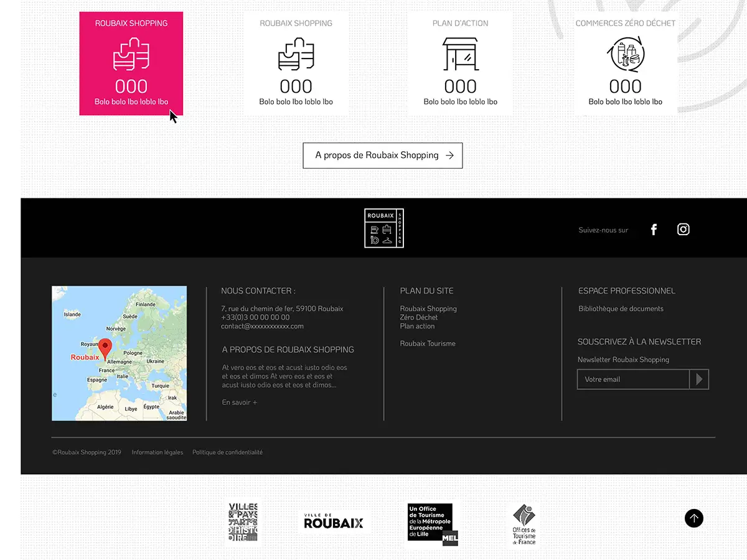Click the pink Roubaix Shopping card

point(131,63)
